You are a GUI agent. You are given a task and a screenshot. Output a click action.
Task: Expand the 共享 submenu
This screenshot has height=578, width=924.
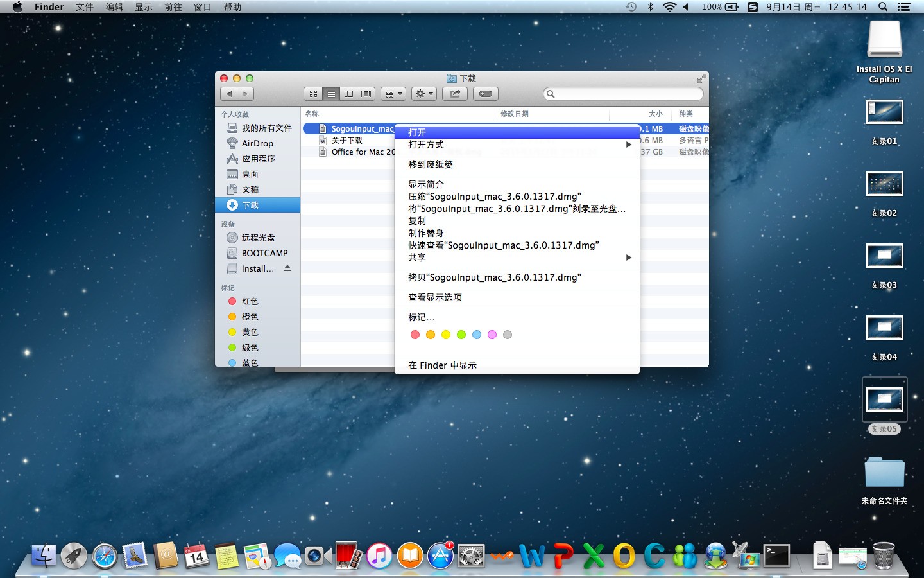coord(517,258)
